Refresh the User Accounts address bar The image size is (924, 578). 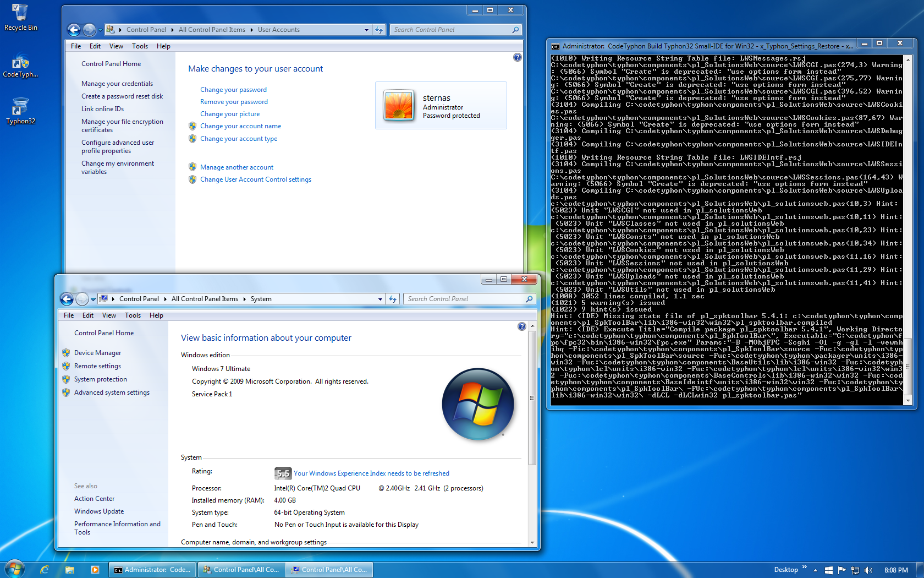point(379,30)
